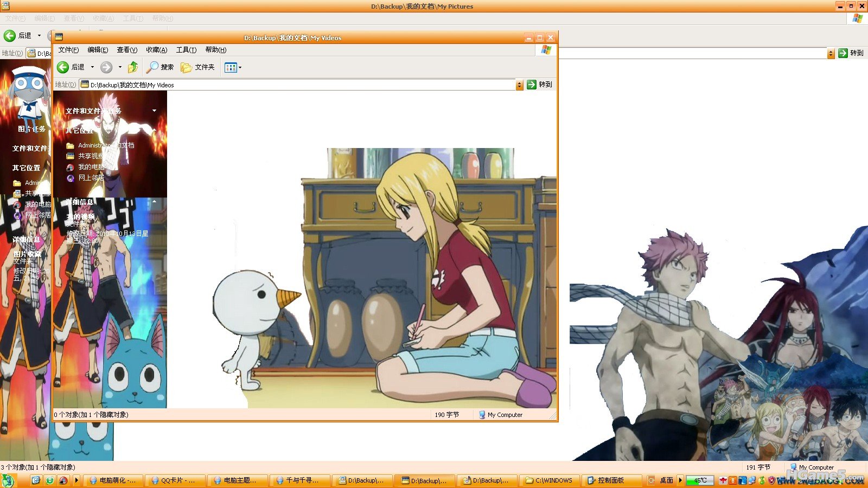
Task: Go up one folder level
Action: coord(133,67)
